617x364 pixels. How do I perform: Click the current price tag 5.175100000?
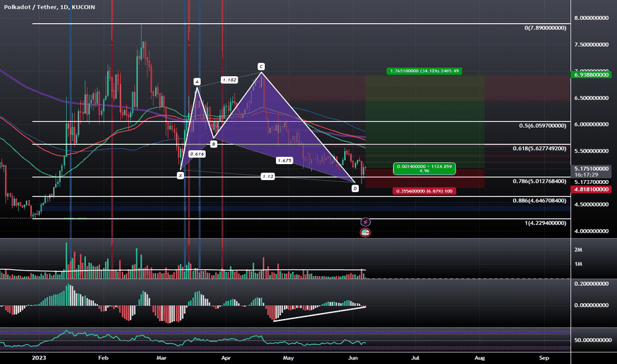[x=591, y=168]
